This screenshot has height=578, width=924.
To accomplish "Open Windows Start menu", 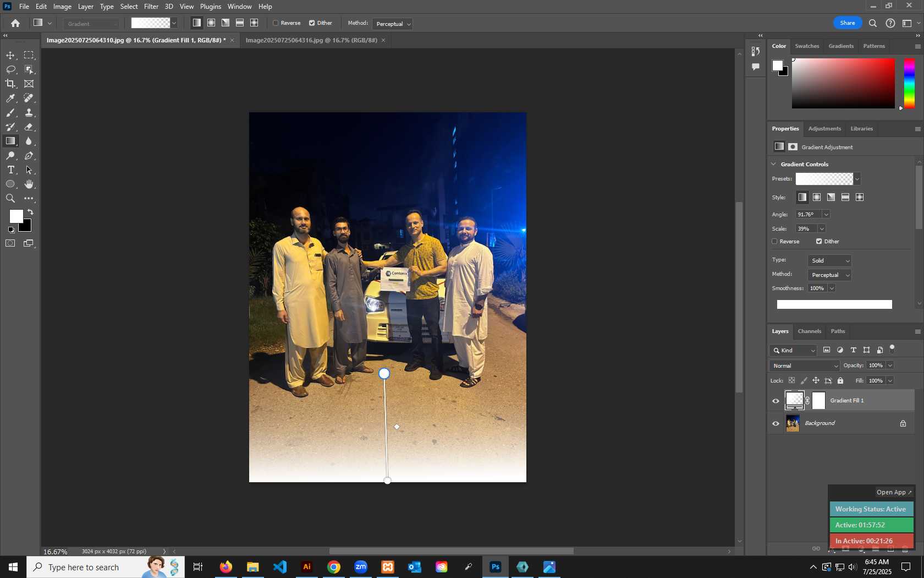I will (13, 567).
